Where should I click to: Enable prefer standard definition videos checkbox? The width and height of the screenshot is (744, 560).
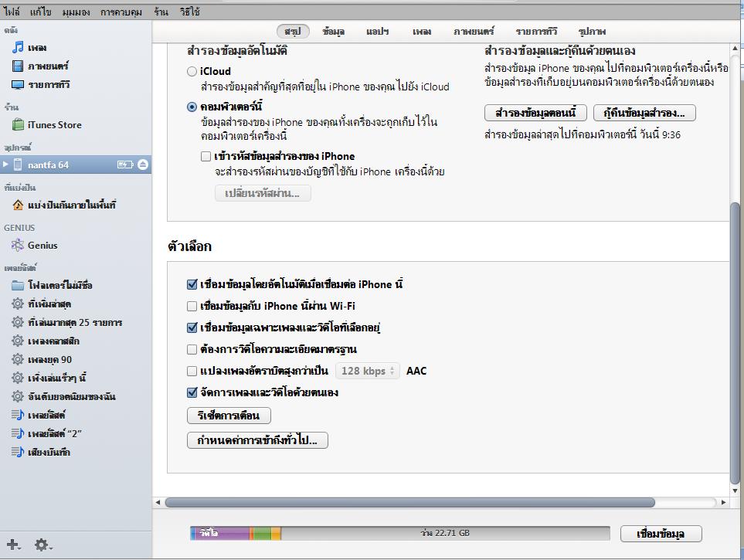192,349
